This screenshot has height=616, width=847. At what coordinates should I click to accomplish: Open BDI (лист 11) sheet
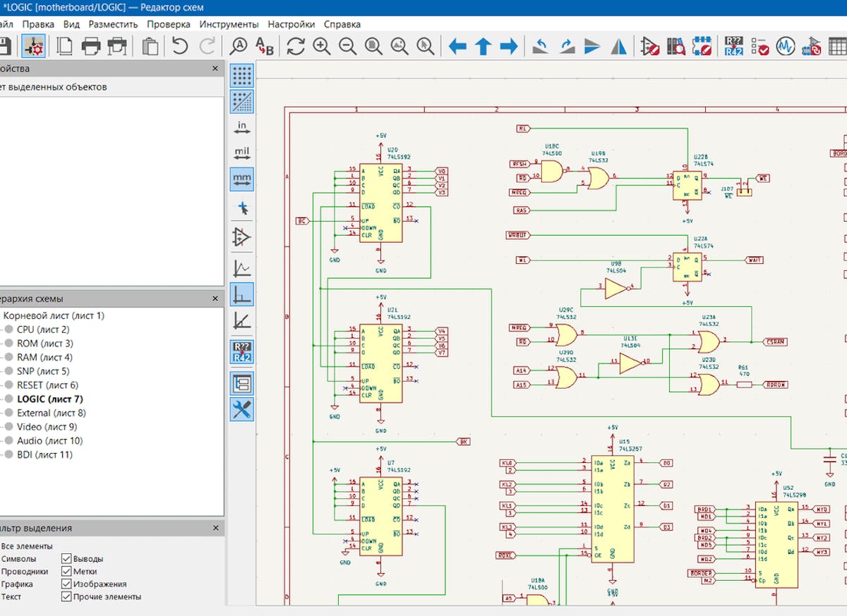click(x=44, y=454)
